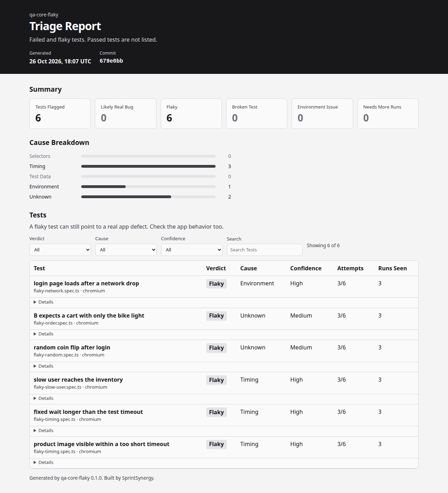This screenshot has height=493, width=448.
Task: Click test name 'B expects a cart with only the bike light'
Action: click(89, 315)
